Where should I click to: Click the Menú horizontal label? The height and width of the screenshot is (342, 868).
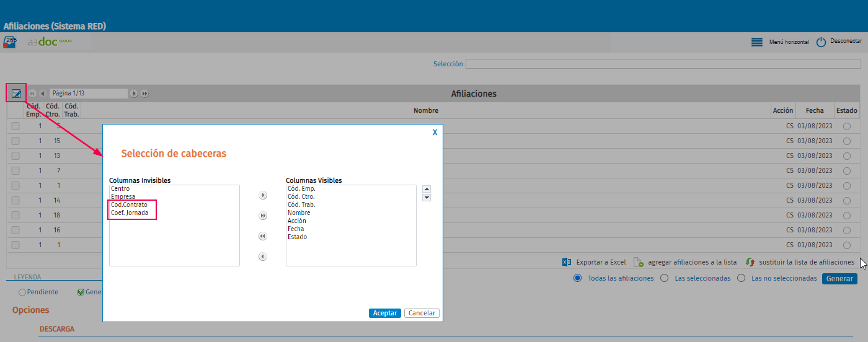click(x=789, y=42)
